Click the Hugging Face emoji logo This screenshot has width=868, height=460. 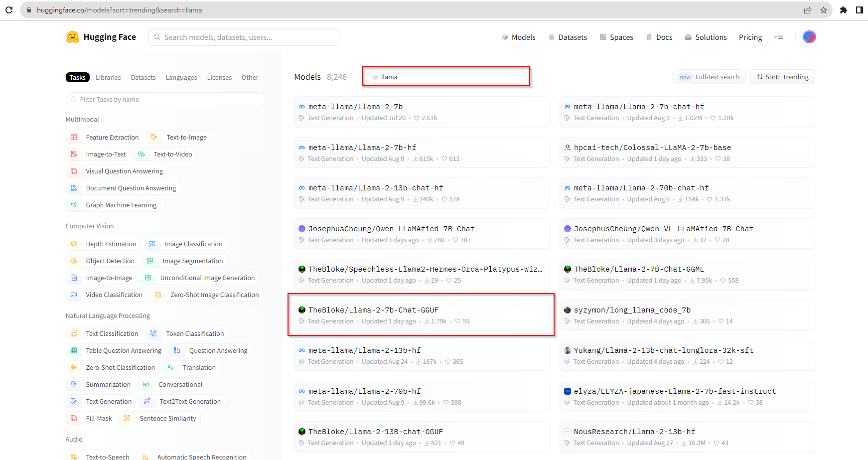point(73,37)
